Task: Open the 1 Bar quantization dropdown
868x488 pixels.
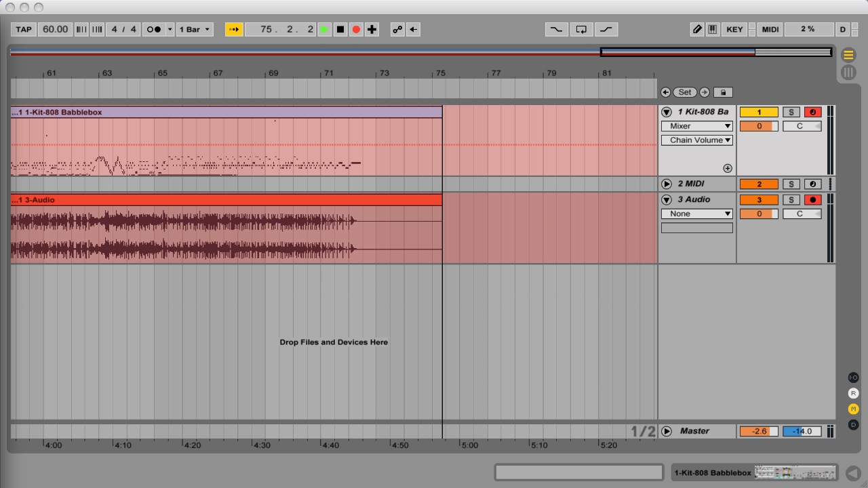Action: (x=195, y=29)
